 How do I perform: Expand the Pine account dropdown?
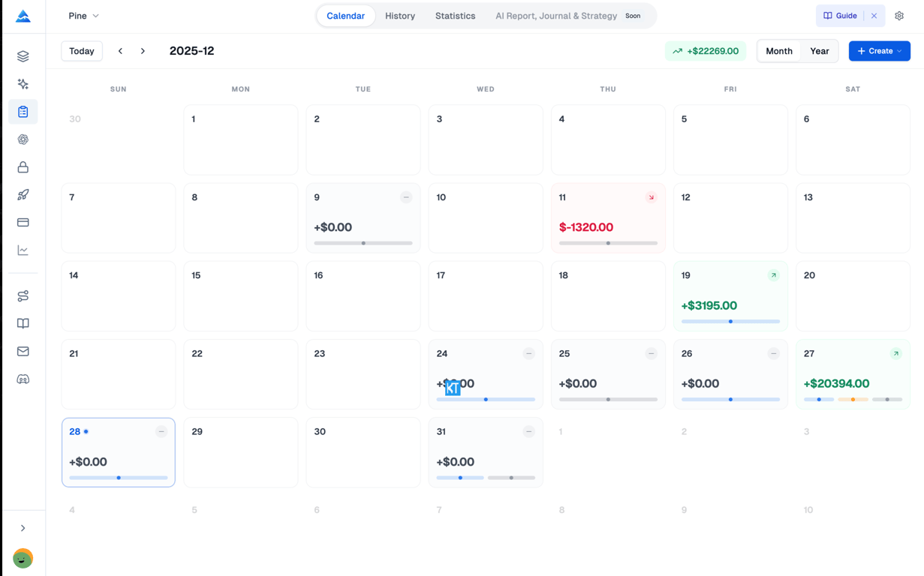click(x=83, y=16)
